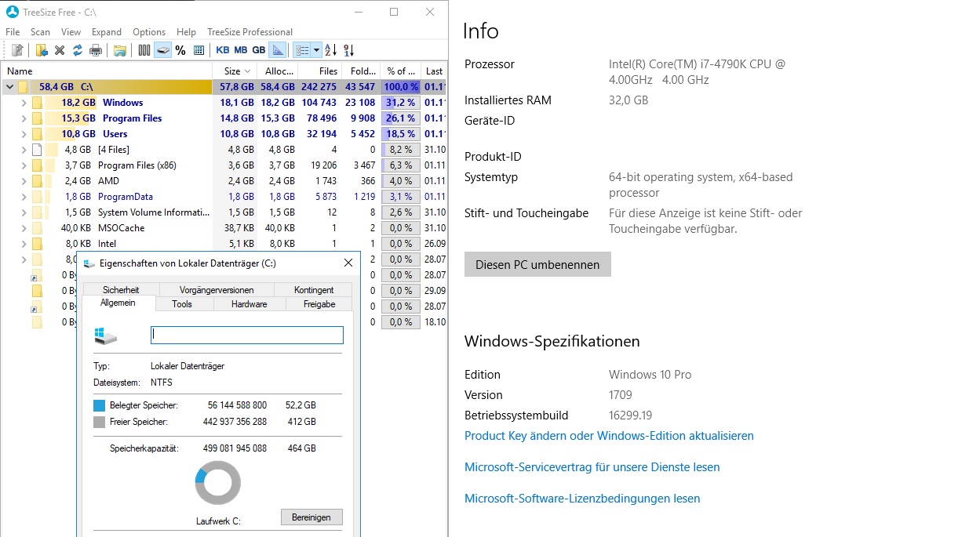
Task: Click the [4 Files] document icon
Action: (37, 150)
